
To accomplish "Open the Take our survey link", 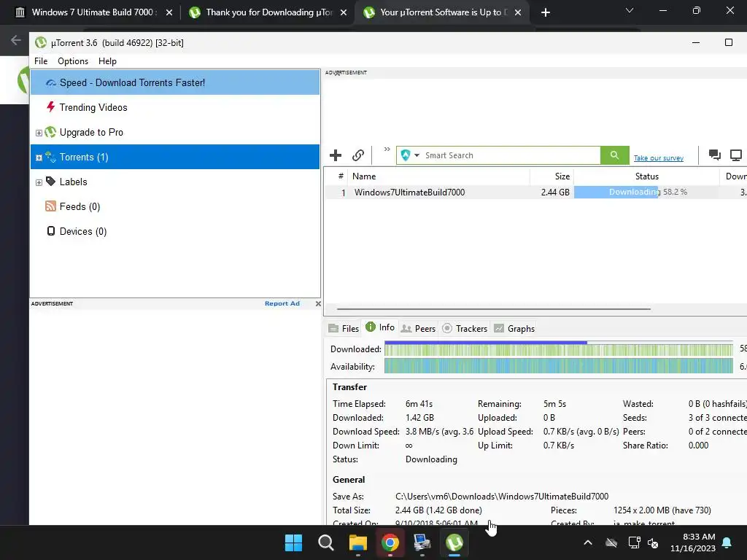I will pyautogui.click(x=659, y=158).
